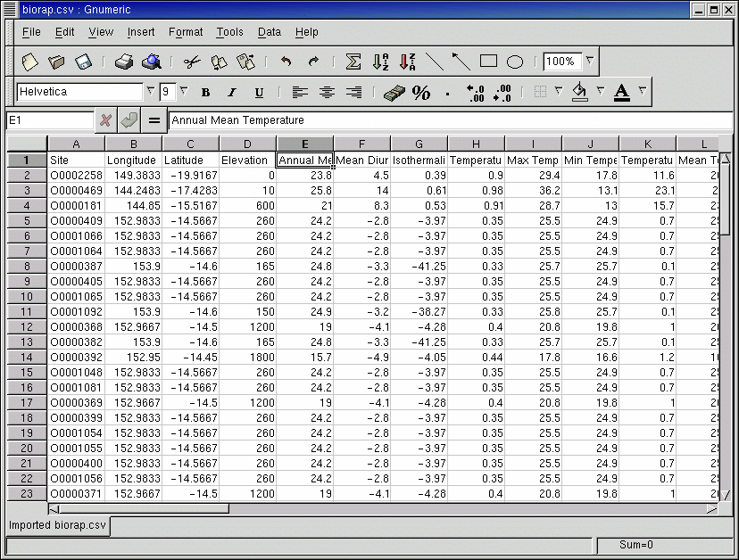This screenshot has width=739, height=560.
Task: Click the cancel edit X button
Action: [105, 120]
